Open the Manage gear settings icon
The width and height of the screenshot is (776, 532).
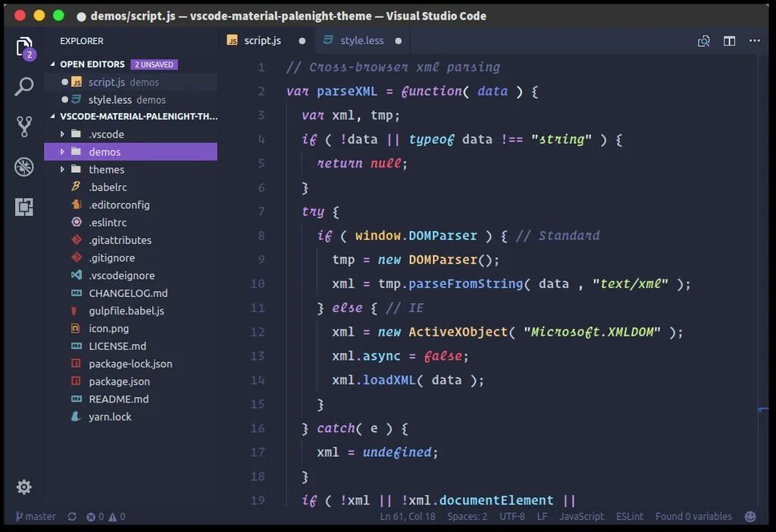(x=23, y=487)
